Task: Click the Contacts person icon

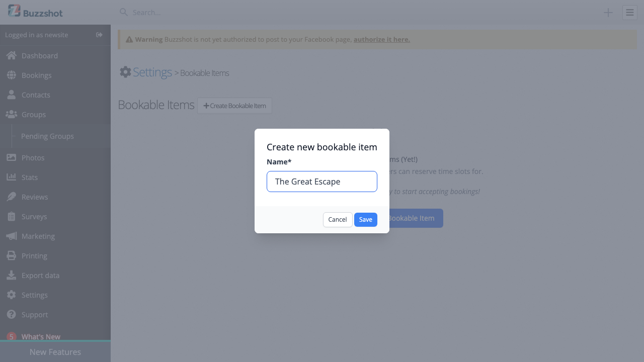Action: pos(11,95)
